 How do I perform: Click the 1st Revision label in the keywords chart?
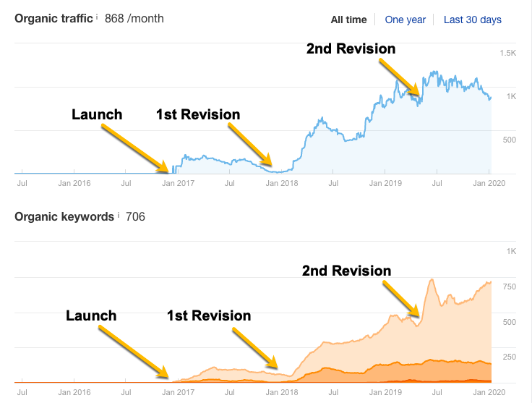coord(209,315)
